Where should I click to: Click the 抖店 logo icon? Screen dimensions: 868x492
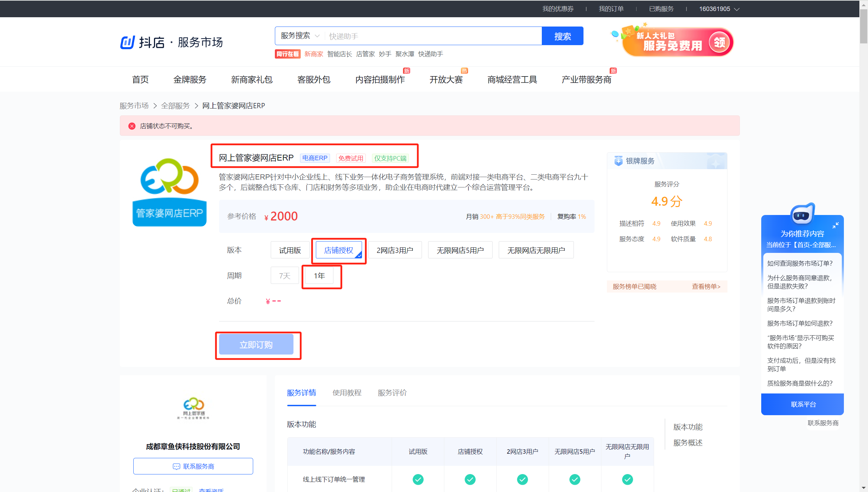[x=127, y=42]
